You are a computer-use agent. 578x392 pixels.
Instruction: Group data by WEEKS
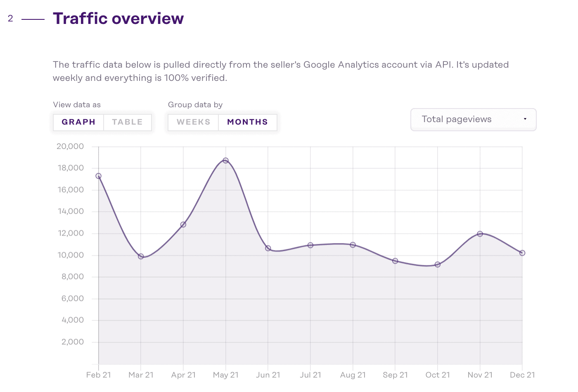click(x=194, y=122)
